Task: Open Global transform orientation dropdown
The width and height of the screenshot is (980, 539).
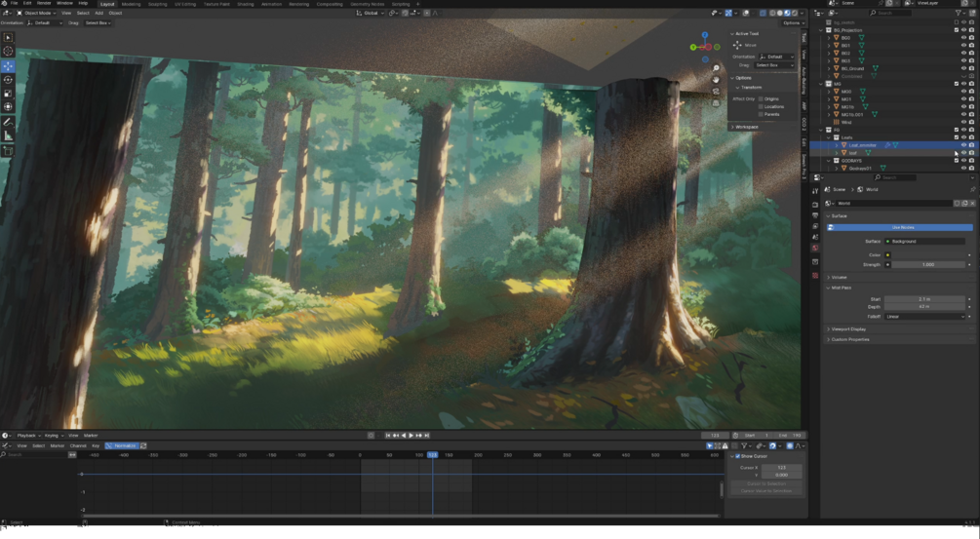Action: point(372,13)
